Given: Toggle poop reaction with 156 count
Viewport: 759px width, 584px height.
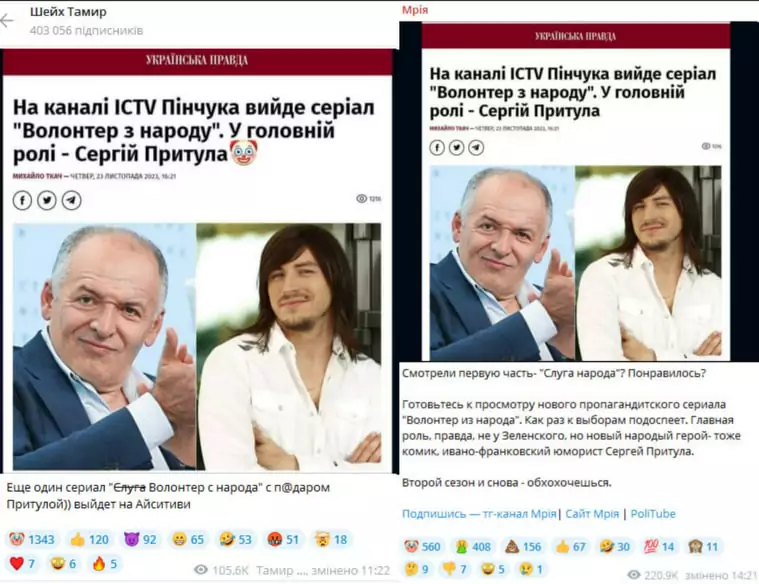Looking at the screenshot, I should click(x=523, y=547).
